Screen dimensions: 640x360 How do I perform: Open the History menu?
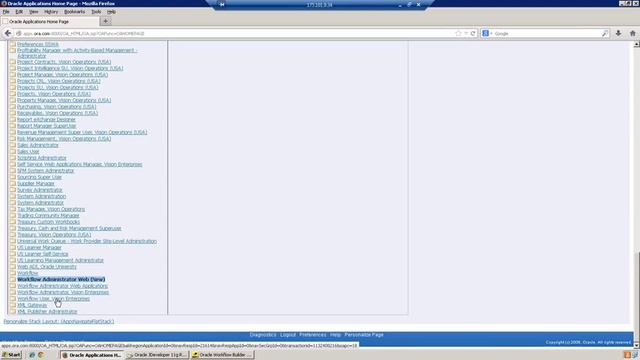[51, 12]
